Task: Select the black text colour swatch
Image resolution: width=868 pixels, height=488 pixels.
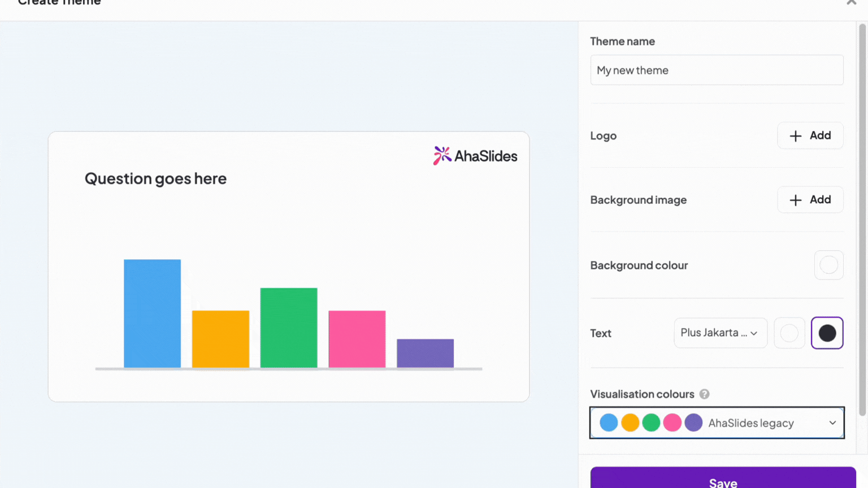Action: coord(827,333)
